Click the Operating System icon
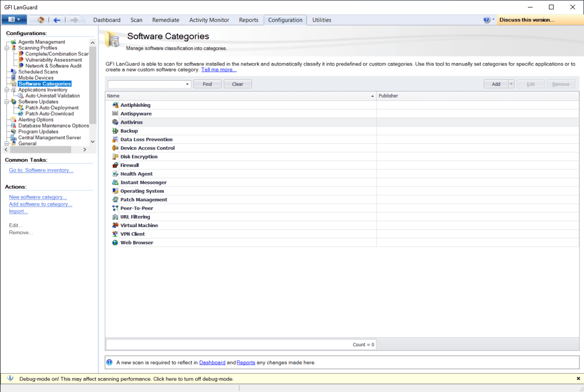The height and width of the screenshot is (392, 584). click(x=115, y=191)
